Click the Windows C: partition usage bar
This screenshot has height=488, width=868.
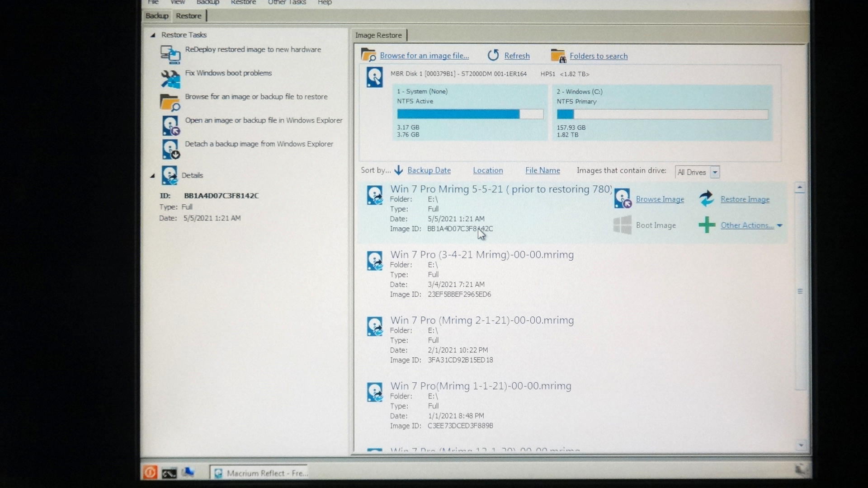click(x=662, y=114)
